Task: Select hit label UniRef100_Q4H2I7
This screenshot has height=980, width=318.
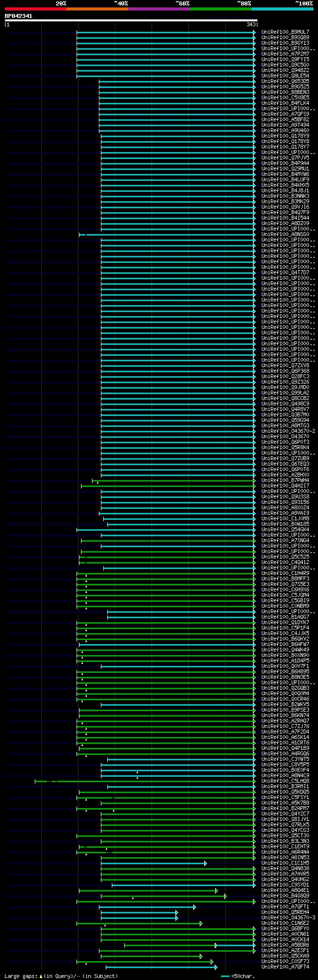Action: pyautogui.click(x=285, y=486)
